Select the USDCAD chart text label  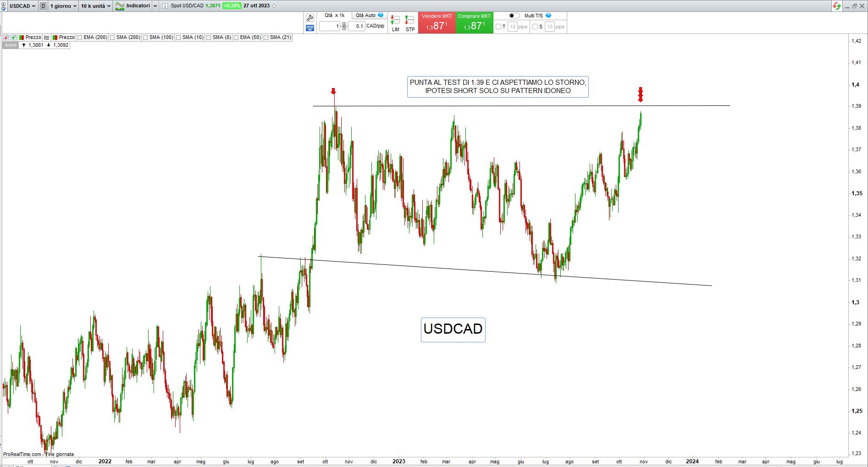453,329
